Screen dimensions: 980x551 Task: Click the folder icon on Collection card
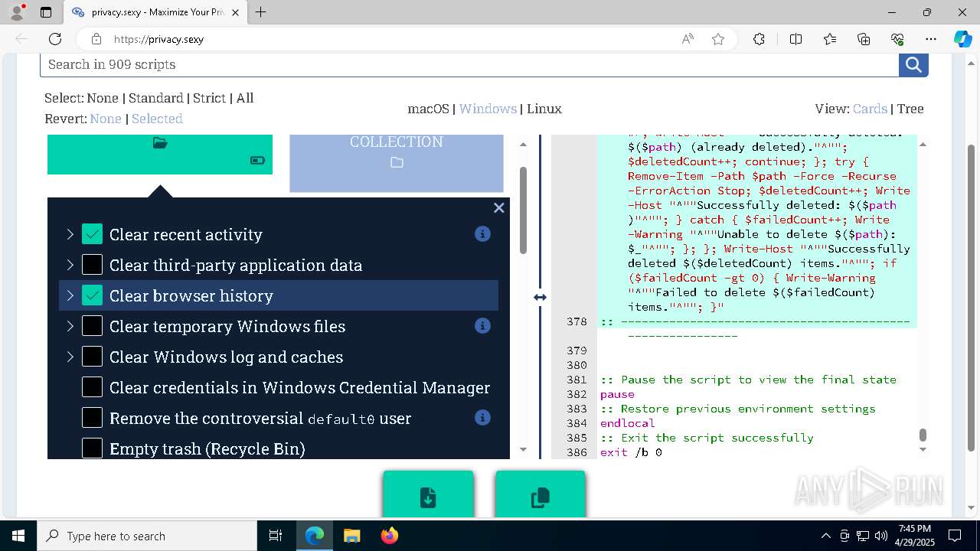pyautogui.click(x=397, y=162)
